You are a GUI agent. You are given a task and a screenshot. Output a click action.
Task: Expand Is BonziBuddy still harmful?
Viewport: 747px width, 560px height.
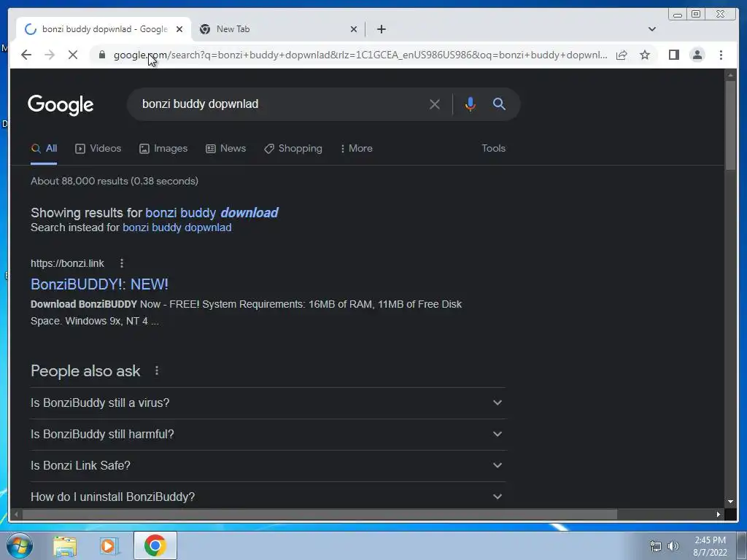pos(268,435)
